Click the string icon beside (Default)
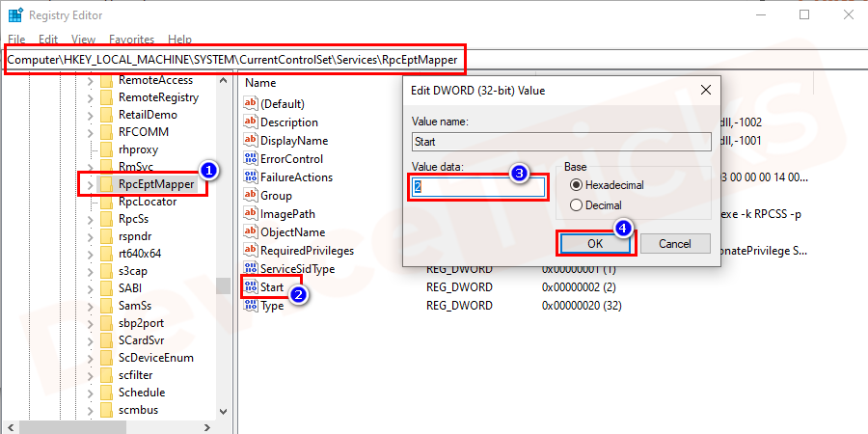Viewport: 868px width, 434px height. (251, 103)
